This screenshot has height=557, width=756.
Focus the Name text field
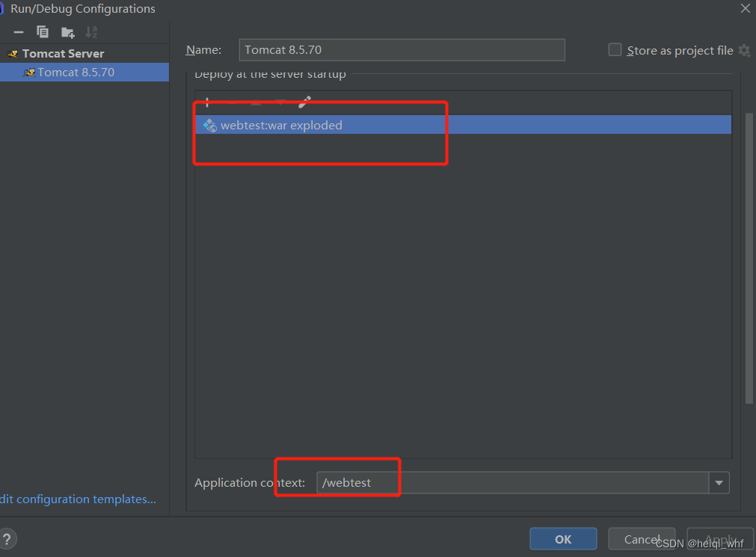click(402, 50)
